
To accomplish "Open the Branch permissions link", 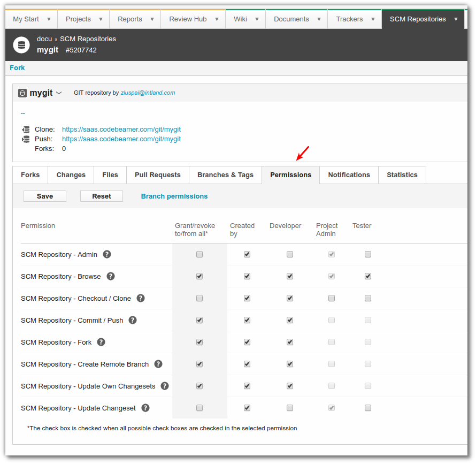I will tap(174, 196).
